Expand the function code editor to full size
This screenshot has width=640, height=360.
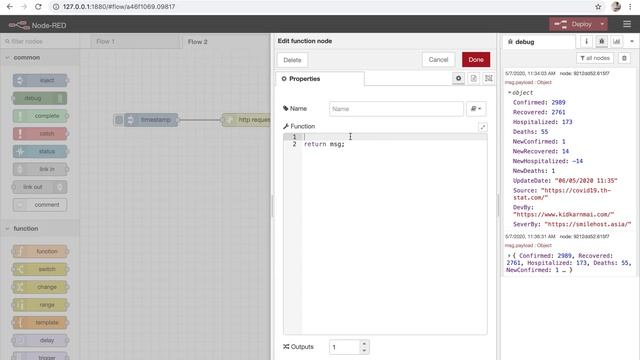coord(483,127)
